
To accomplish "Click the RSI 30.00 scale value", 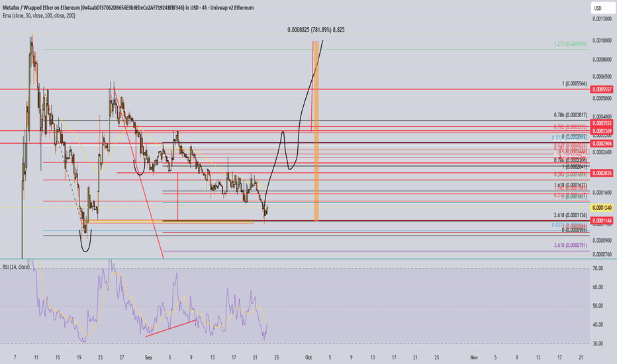I will click(x=598, y=343).
